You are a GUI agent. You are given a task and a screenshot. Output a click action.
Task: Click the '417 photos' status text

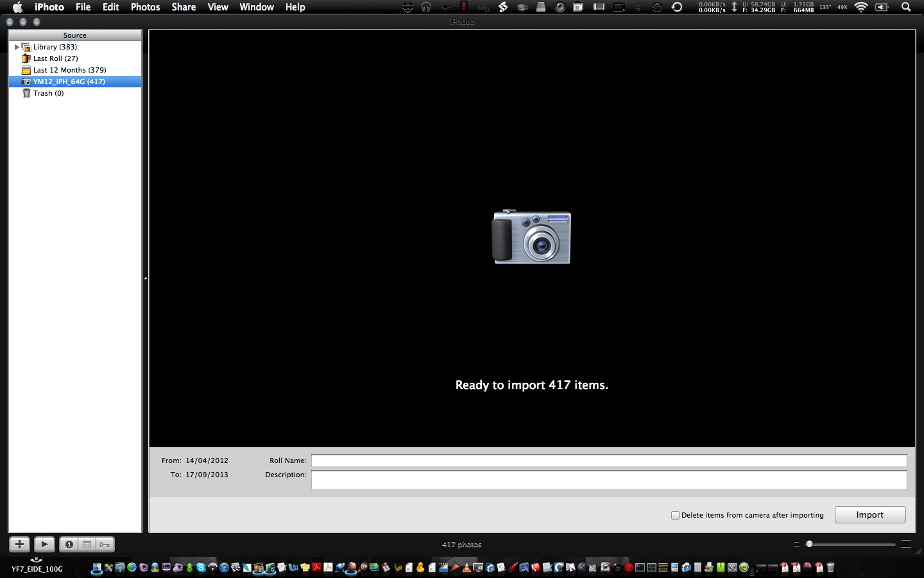click(462, 545)
